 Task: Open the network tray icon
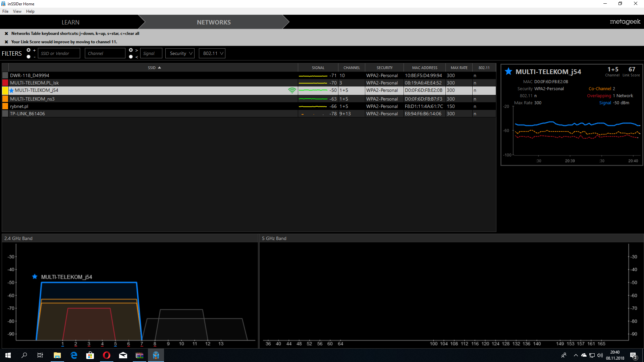(592, 355)
